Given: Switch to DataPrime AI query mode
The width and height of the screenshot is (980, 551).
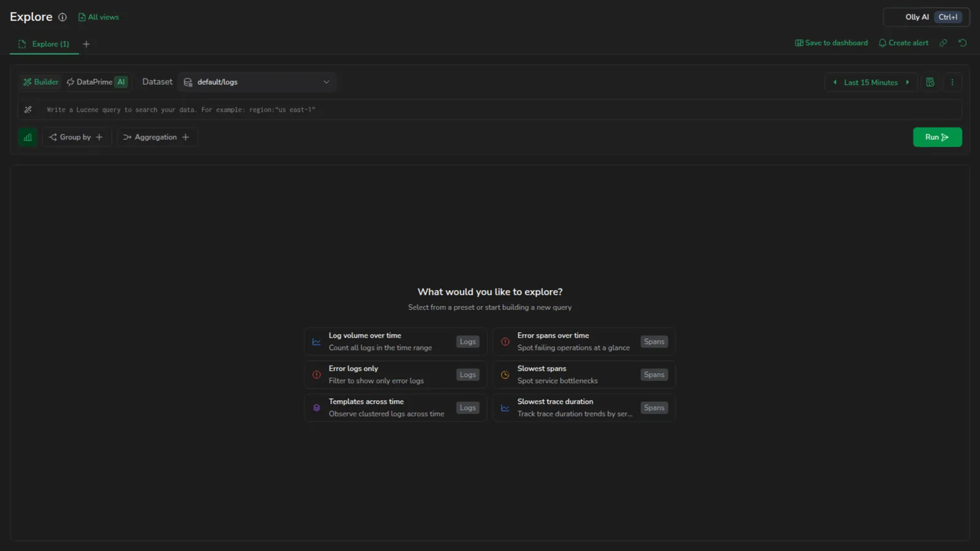Looking at the screenshot, I should click(97, 82).
